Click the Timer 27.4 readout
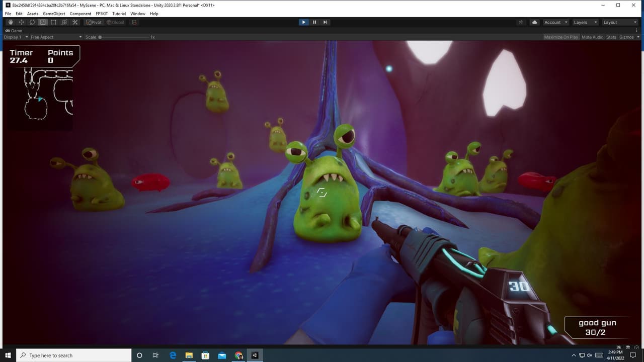This screenshot has height=362, width=644. [x=21, y=56]
